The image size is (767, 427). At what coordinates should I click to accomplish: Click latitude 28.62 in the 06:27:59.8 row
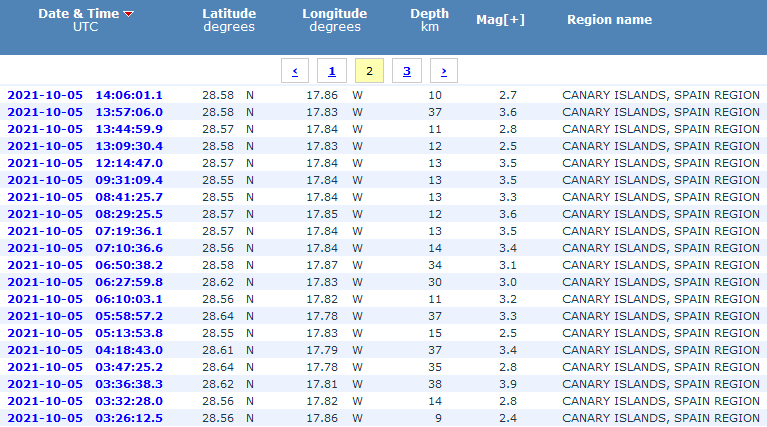coord(218,282)
